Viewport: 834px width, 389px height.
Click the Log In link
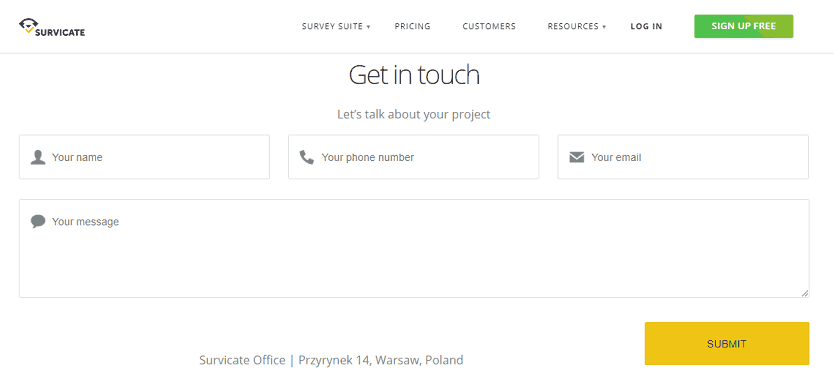pyautogui.click(x=646, y=26)
